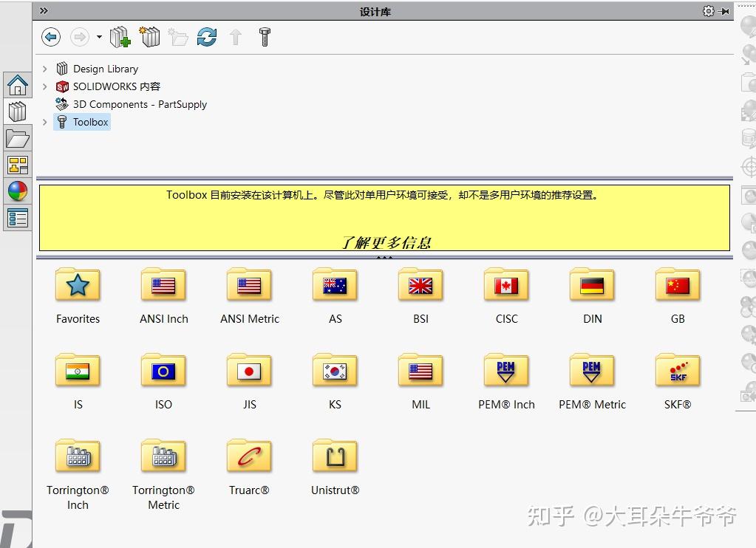This screenshot has width=756, height=548.
Task: Expand the SOLIDWORKS 内容 node
Action: click(x=47, y=86)
